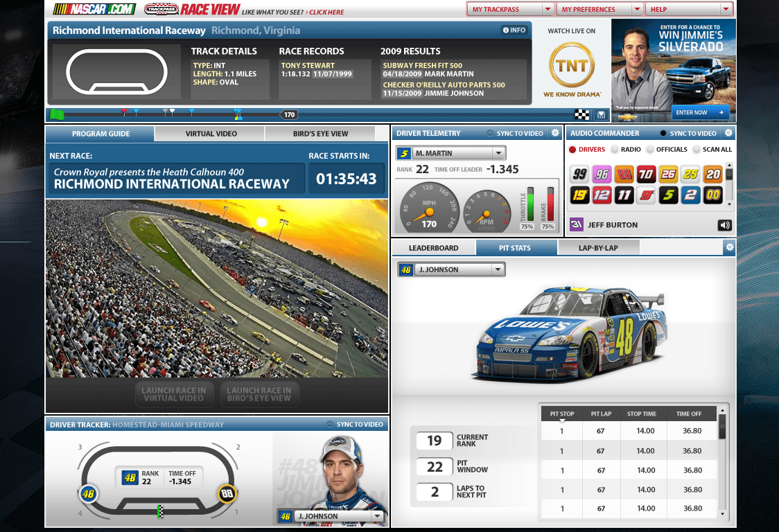Screen dimensions: 779x532
Task: Select the orange number 20 car icon
Action: click(x=713, y=175)
